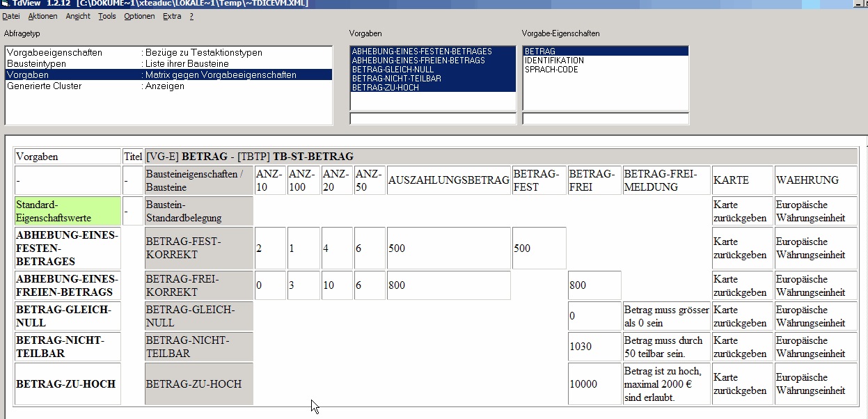The image size is (868, 419).
Task: Select IDENTIFIKATION in Vorgabe-Eigenschaften list
Action: (x=554, y=61)
